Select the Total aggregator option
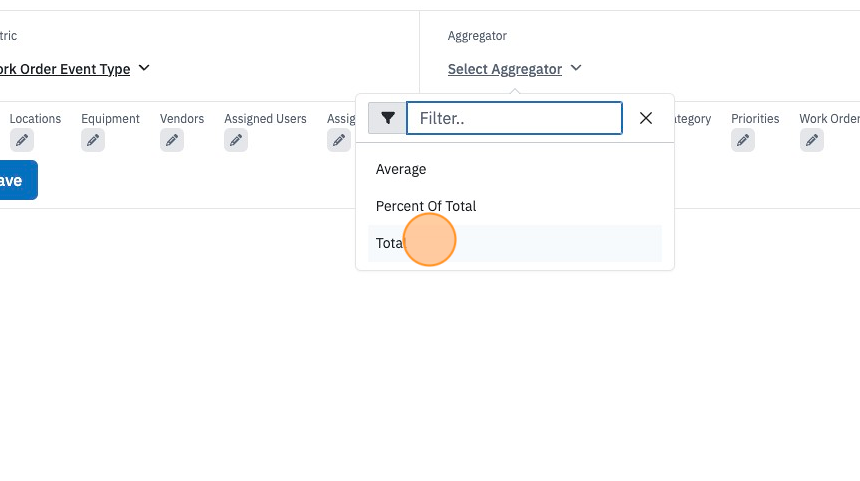 [x=514, y=243]
